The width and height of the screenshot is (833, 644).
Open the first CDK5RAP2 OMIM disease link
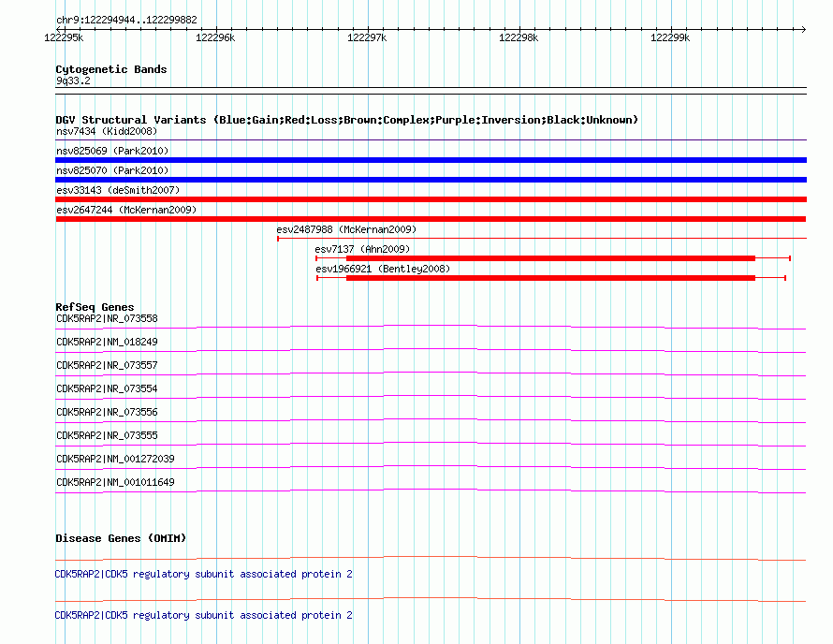click(203, 575)
